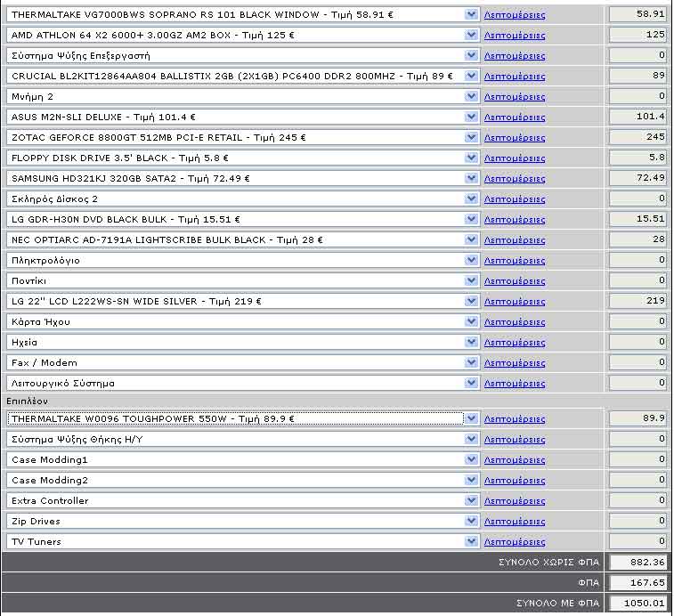Open Λεπτομέρειες link for THERMALTAKE TOUGHPOWER 550W
The image size is (674, 616).
point(515,419)
